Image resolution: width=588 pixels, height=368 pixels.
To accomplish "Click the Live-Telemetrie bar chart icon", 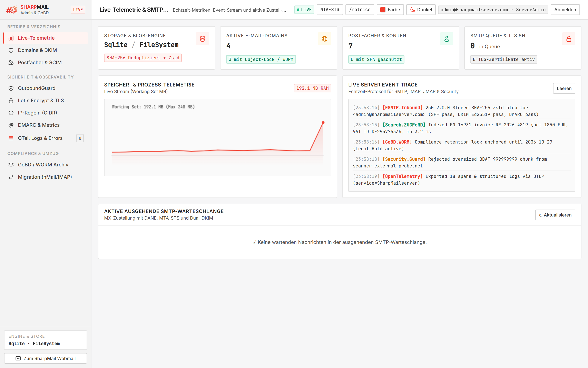I will tap(11, 38).
